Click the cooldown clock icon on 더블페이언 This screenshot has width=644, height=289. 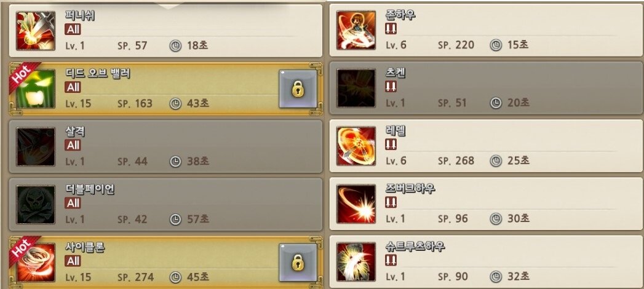point(175,220)
